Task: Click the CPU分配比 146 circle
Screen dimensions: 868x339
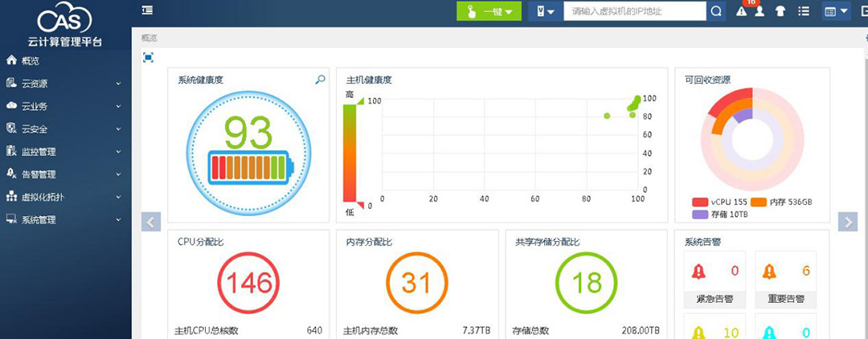Action: [248, 283]
